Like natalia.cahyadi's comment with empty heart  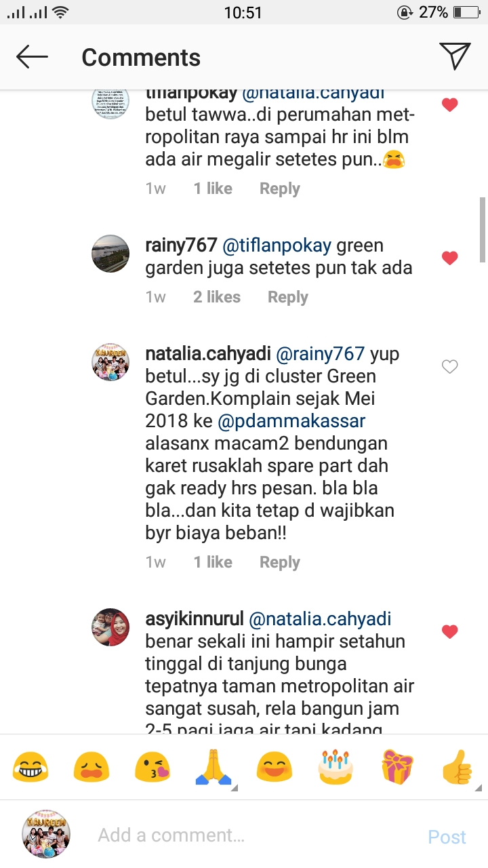(449, 367)
